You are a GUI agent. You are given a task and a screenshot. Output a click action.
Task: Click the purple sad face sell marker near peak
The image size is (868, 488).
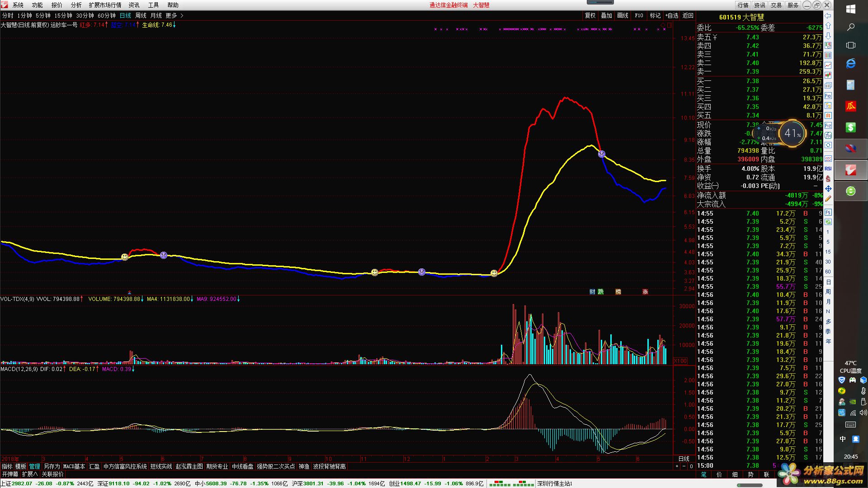point(602,154)
